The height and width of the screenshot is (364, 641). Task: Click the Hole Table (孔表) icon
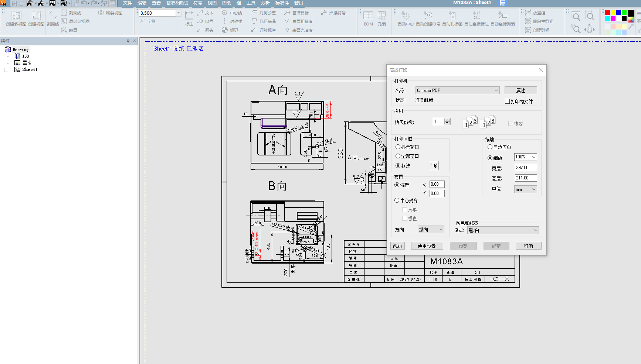click(x=382, y=18)
